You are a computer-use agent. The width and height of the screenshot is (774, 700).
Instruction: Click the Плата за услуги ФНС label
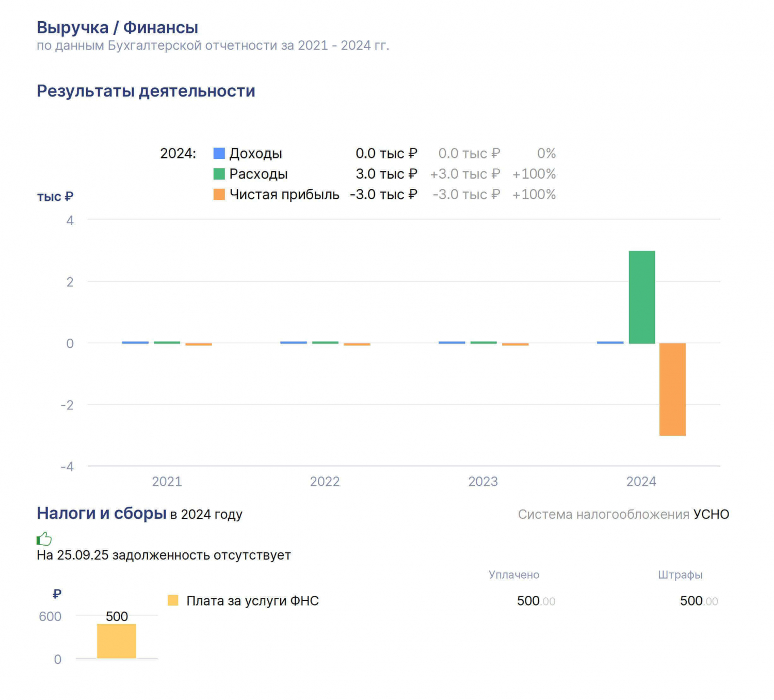click(253, 601)
